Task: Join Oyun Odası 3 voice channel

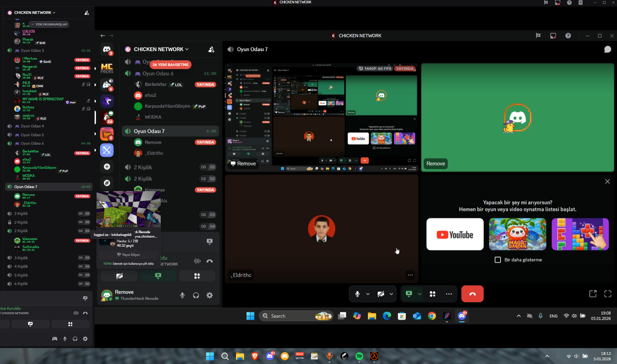Action: point(49,50)
